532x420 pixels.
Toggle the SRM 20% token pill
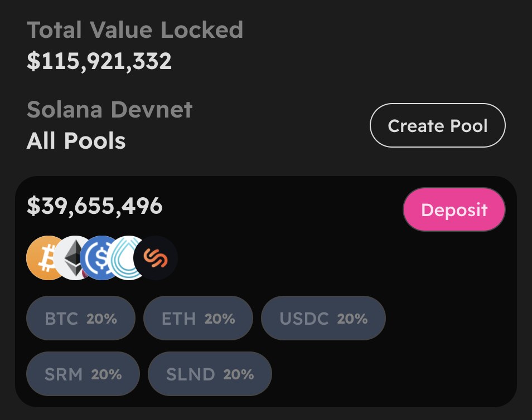[x=83, y=373]
